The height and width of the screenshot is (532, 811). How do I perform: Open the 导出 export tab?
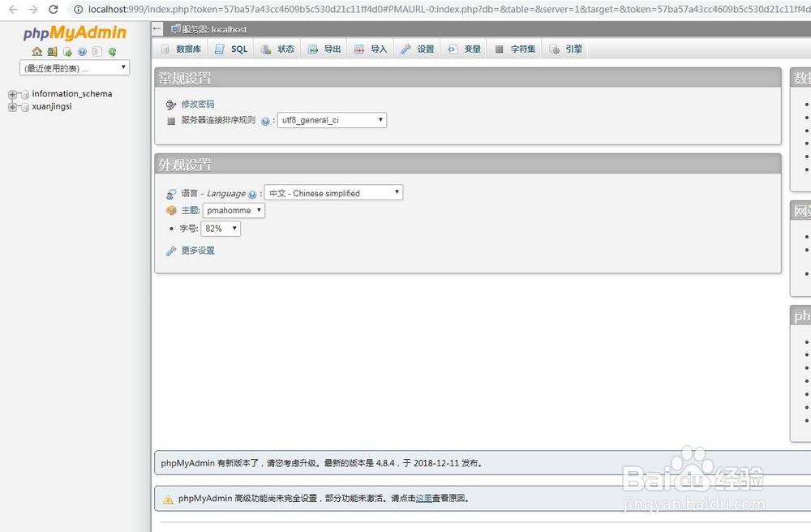click(324, 49)
